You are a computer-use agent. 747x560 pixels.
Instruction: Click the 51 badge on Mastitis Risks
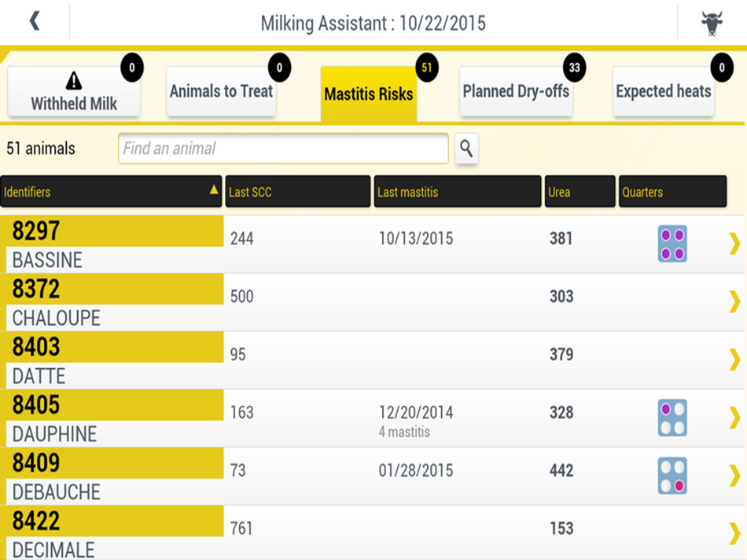(x=427, y=68)
